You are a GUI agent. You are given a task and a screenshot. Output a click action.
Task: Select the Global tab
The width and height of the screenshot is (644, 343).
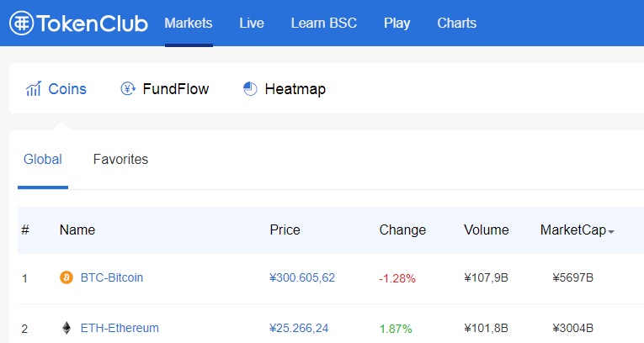43,159
